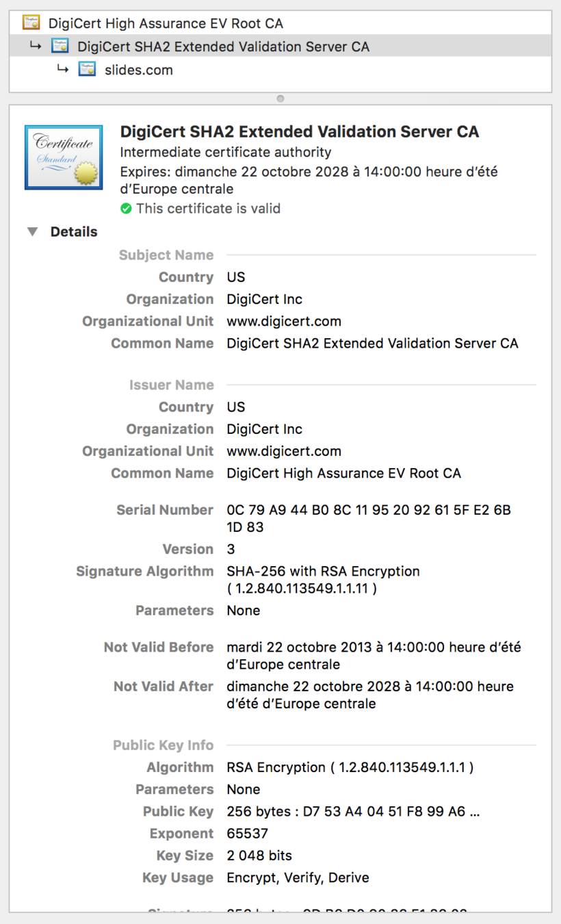Click Parameters None under Public Key Info
Screen dimensions: 561x924
[x=244, y=789]
